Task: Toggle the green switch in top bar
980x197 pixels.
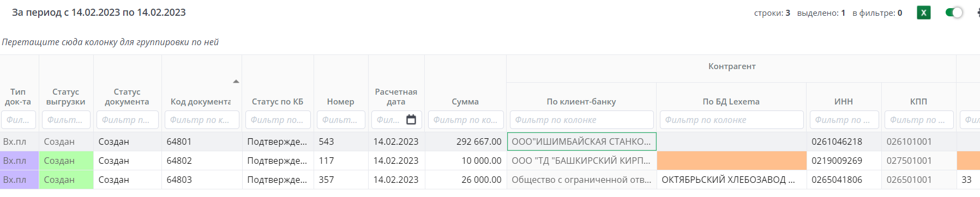Action: pos(954,13)
